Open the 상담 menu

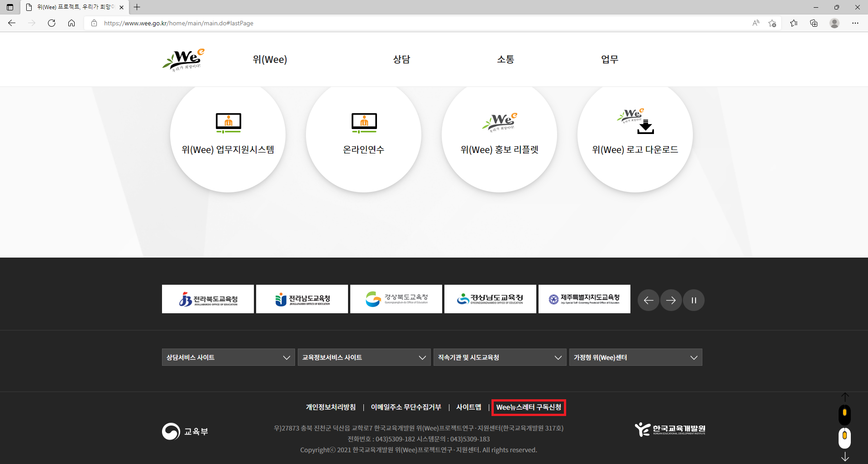(401, 59)
